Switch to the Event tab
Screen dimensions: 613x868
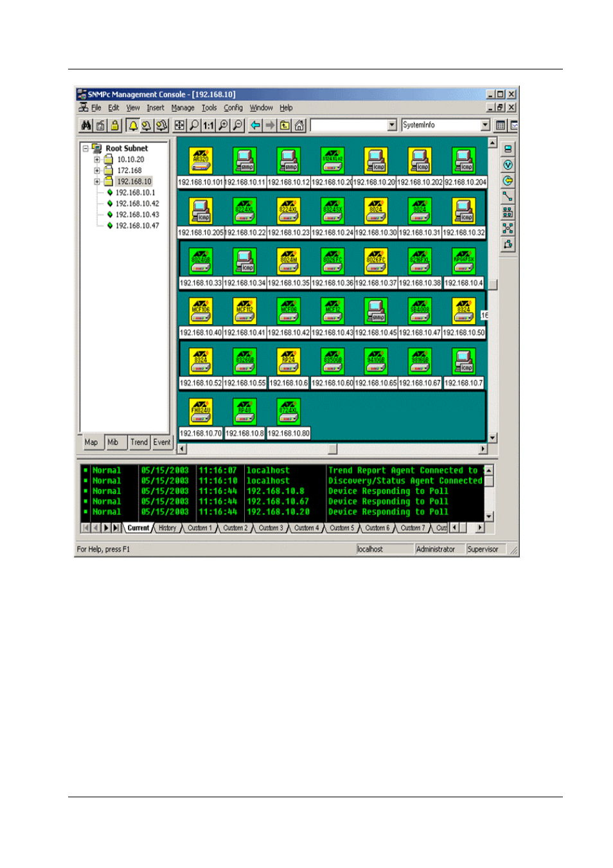(x=162, y=442)
